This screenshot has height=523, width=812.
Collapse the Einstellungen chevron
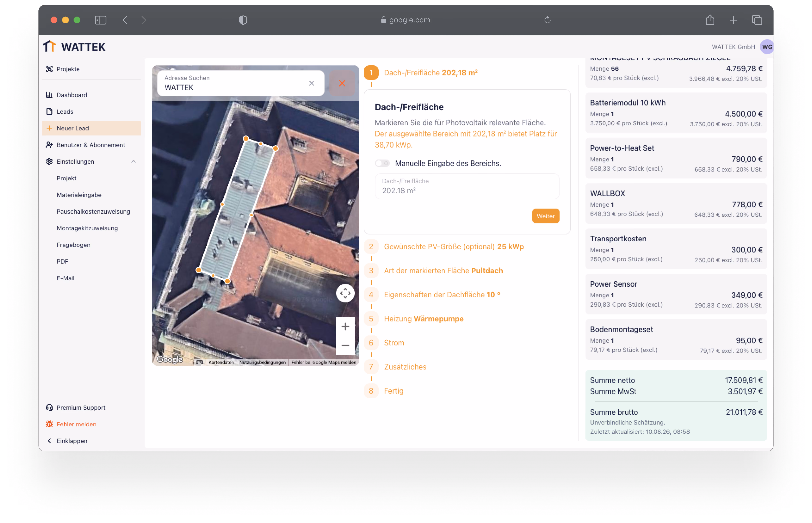134,162
